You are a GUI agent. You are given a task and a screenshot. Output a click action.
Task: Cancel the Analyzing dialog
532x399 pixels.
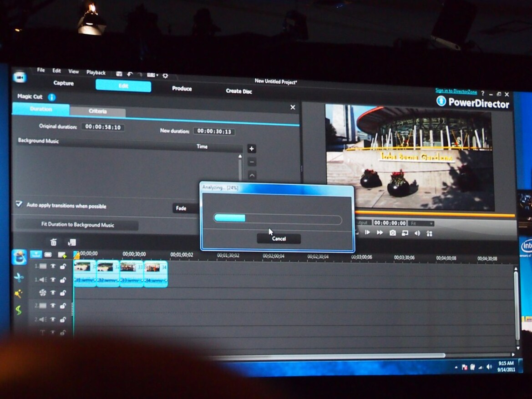click(279, 238)
